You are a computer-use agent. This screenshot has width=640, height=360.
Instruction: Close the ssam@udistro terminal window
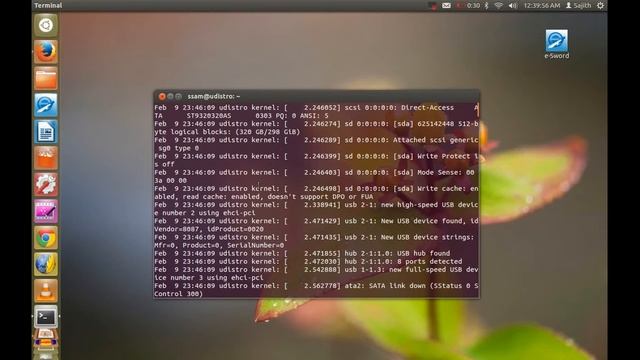[x=162, y=96]
